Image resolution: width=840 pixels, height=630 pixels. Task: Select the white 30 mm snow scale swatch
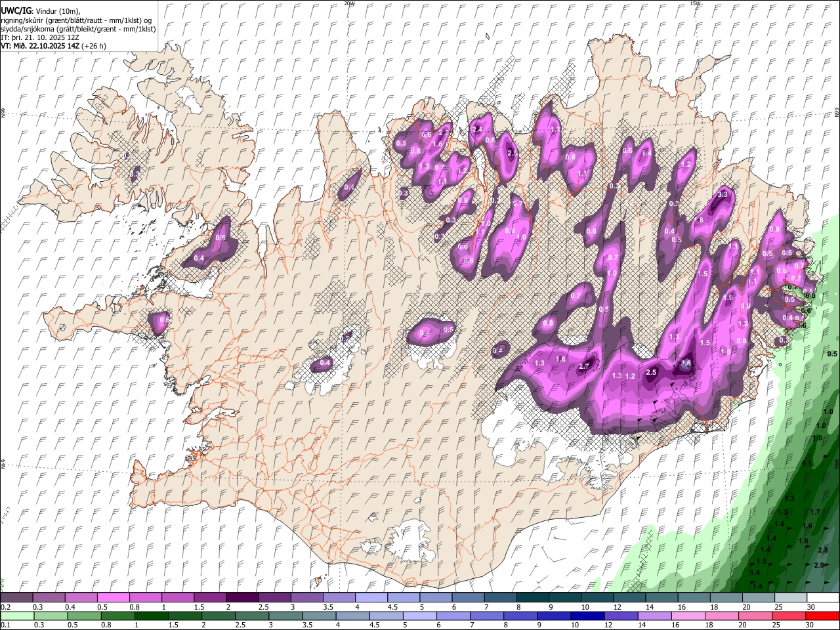click(822, 597)
